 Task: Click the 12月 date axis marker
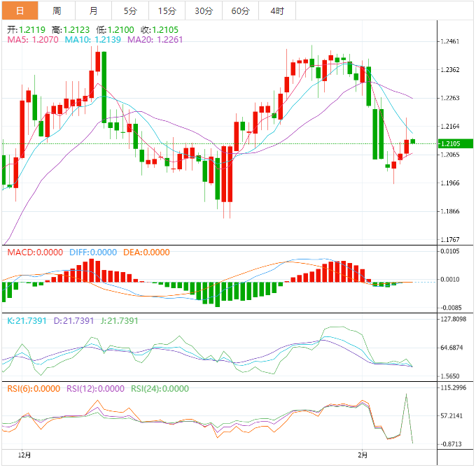(24, 455)
